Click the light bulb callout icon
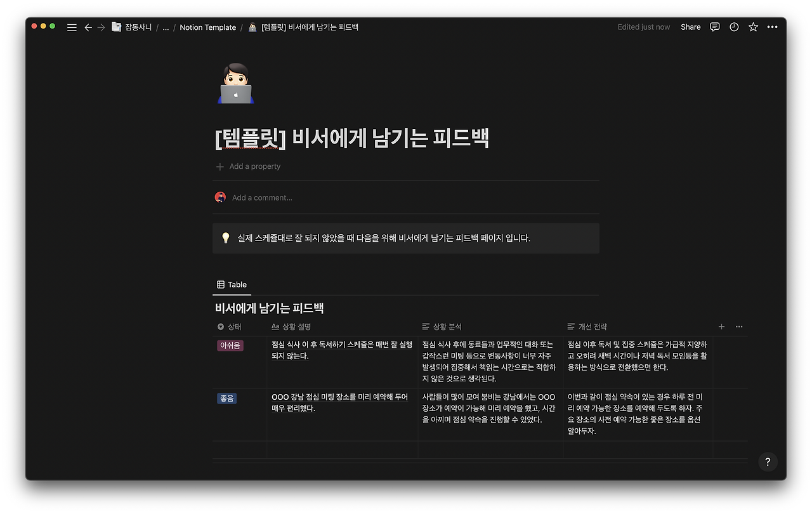812x514 pixels. (225, 238)
